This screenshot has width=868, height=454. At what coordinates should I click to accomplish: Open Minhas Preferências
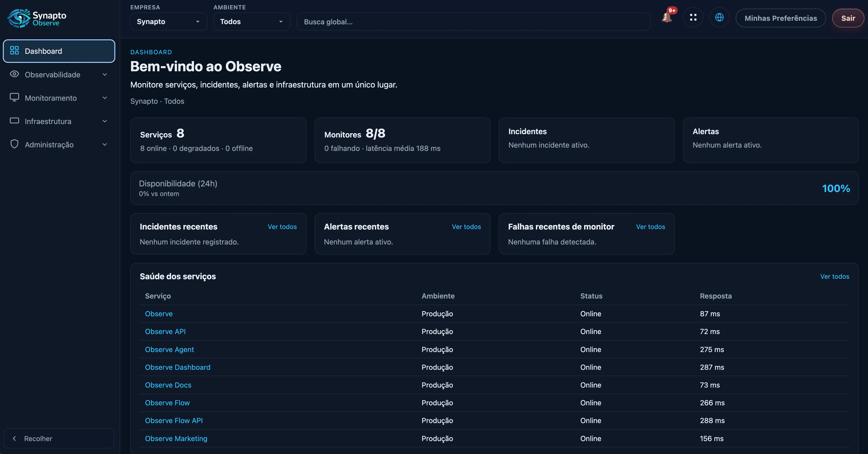(781, 18)
